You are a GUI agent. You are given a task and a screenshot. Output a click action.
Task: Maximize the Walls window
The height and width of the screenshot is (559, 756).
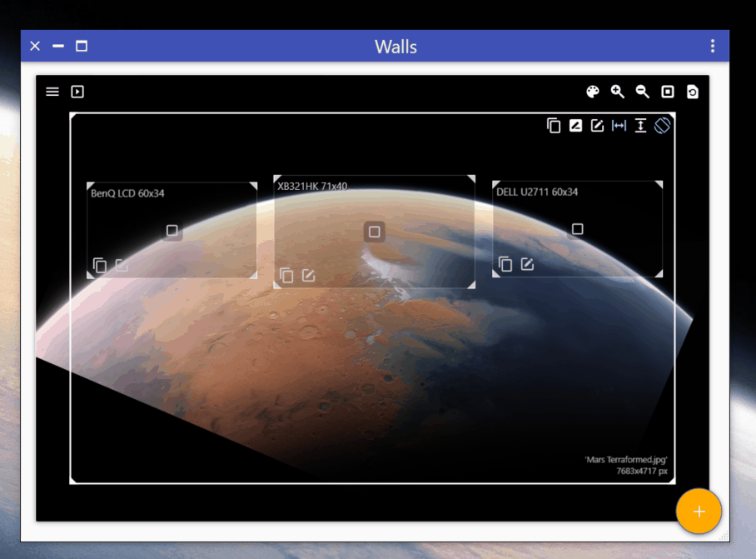click(82, 47)
